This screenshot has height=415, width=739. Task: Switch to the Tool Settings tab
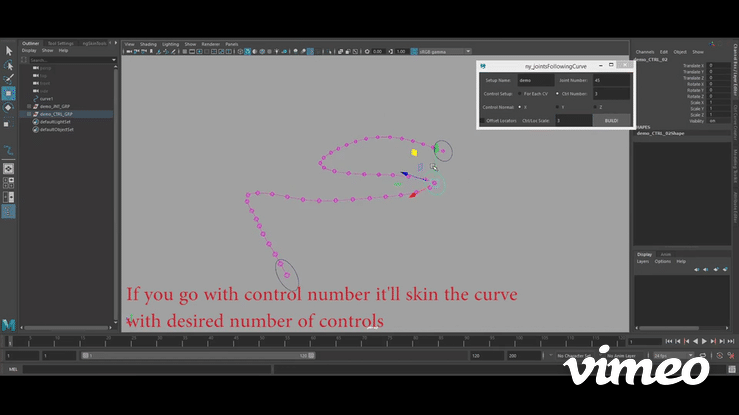click(x=60, y=43)
